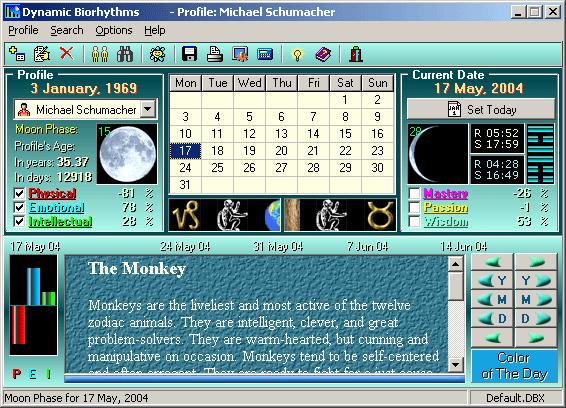Click the monitor wallpaper toolbar icon
The width and height of the screenshot is (566, 408).
(x=240, y=54)
